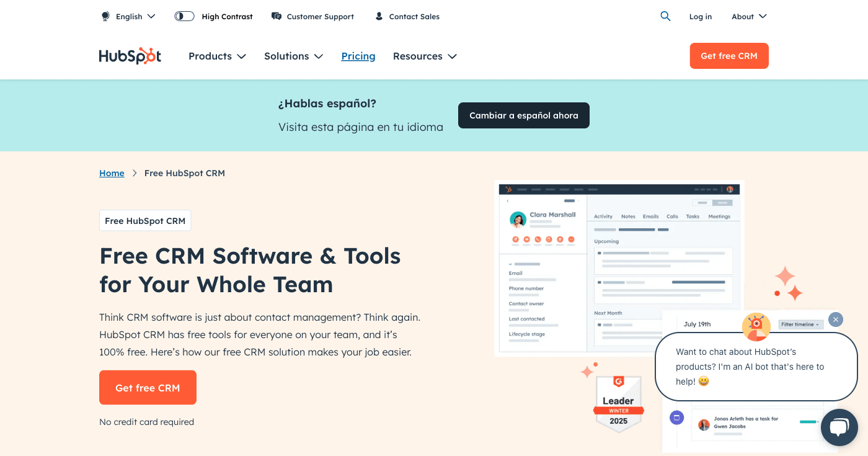Click the AI bot avatar above the chat bubble
Viewport: 868px width, 456px height.
(x=756, y=326)
